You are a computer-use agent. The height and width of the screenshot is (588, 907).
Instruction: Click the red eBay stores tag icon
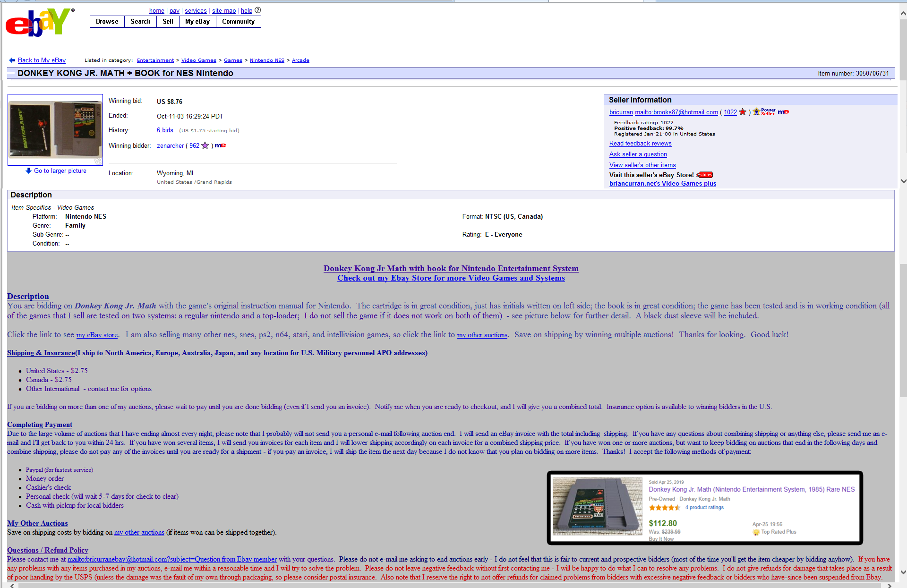[705, 175]
